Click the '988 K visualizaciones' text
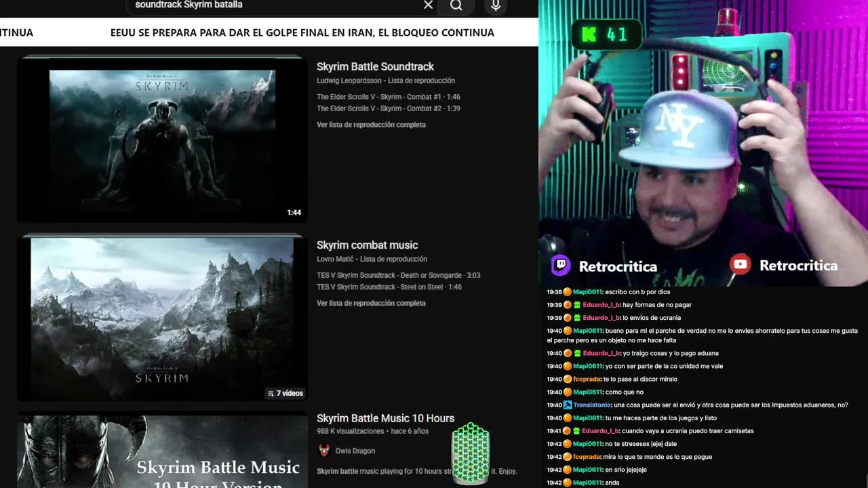868x488 pixels. [349, 431]
